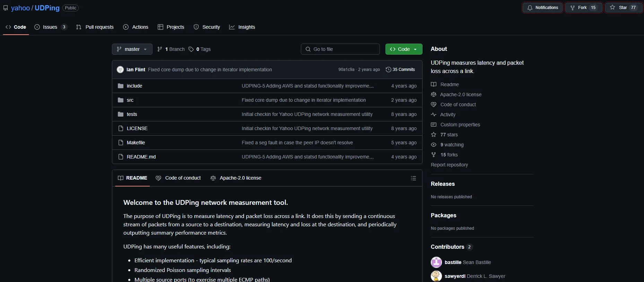Screen dimensions: 644x282
Task: Click the src folder icon
Action: 121,100
